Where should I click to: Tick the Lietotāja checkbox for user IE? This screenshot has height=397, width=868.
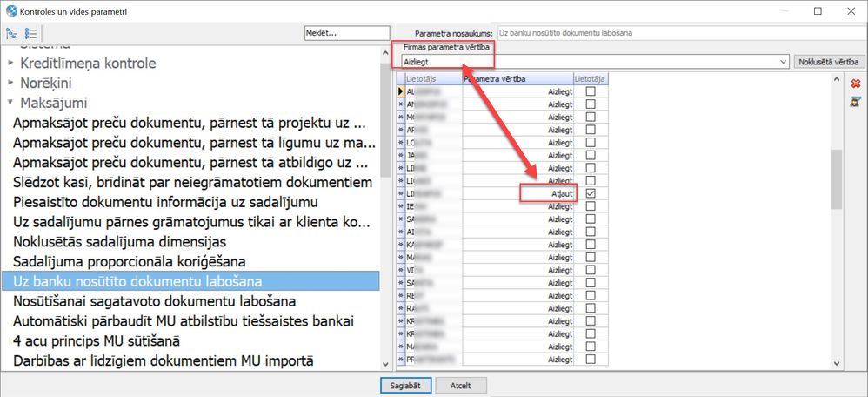591,206
